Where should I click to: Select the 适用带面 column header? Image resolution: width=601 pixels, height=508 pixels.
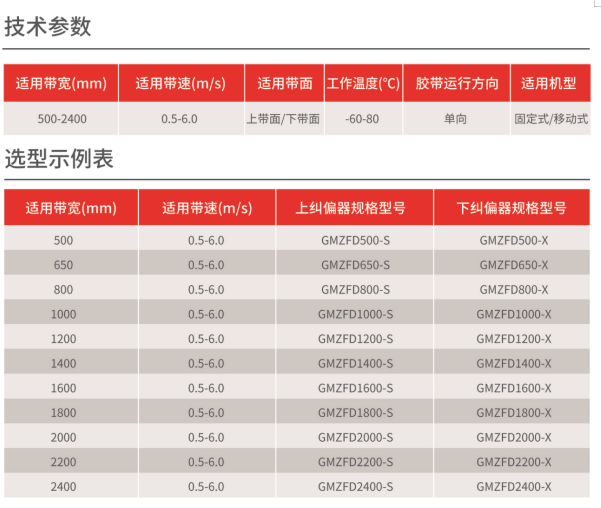coord(284,83)
